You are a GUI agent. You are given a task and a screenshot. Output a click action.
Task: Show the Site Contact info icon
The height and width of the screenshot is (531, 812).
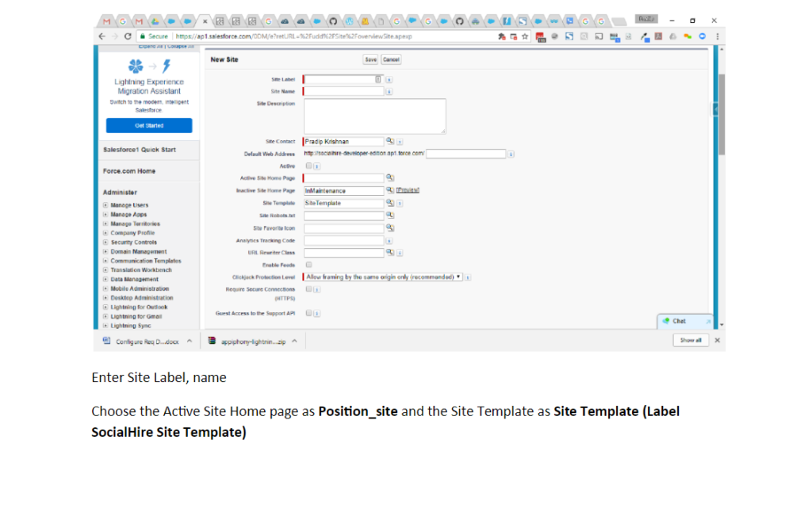(x=400, y=141)
